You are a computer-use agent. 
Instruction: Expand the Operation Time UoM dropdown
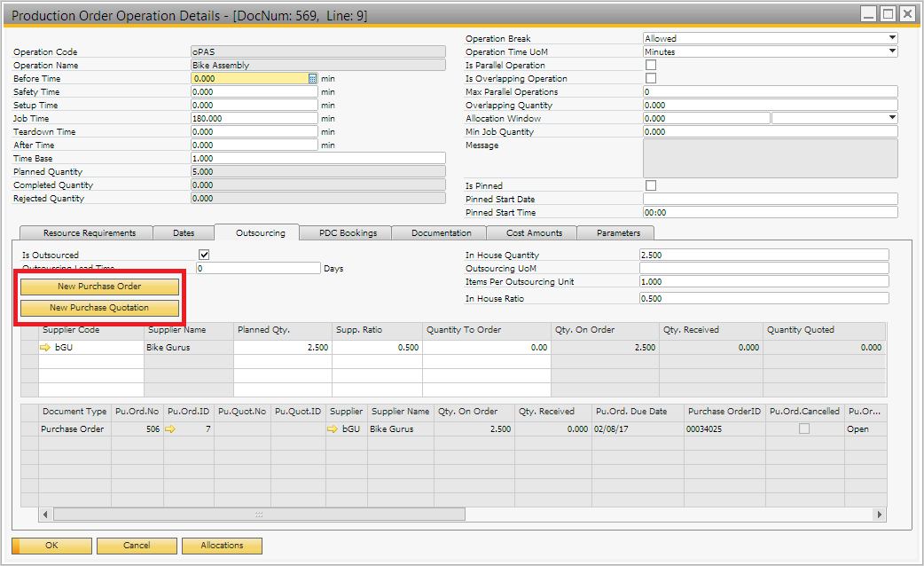(891, 52)
